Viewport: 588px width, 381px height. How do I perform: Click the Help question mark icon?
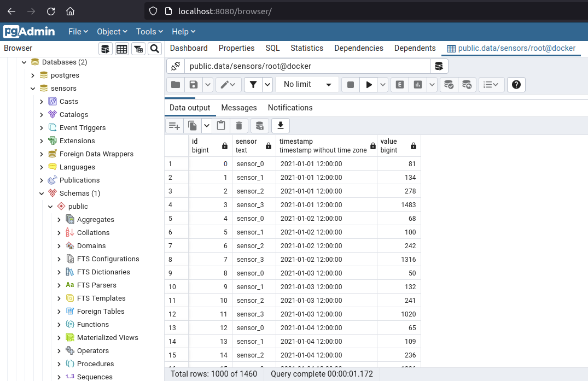516,85
